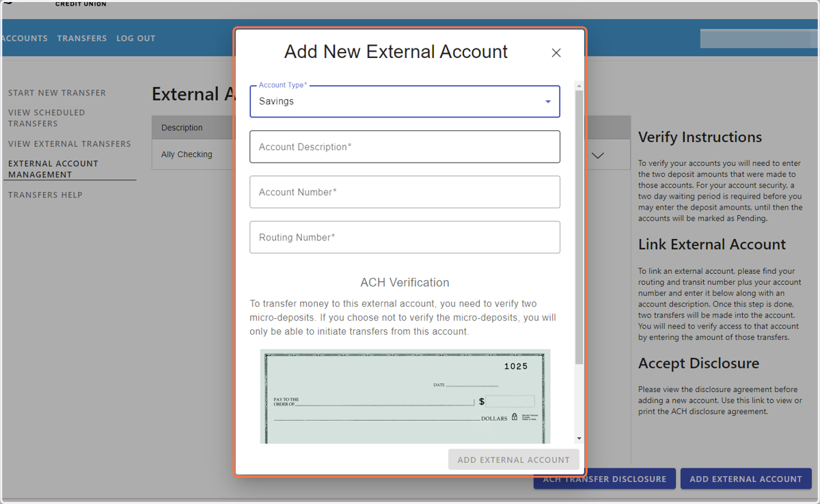The height and width of the screenshot is (504, 820).
Task: Close the Add New External Account dialog
Action: pyautogui.click(x=556, y=53)
